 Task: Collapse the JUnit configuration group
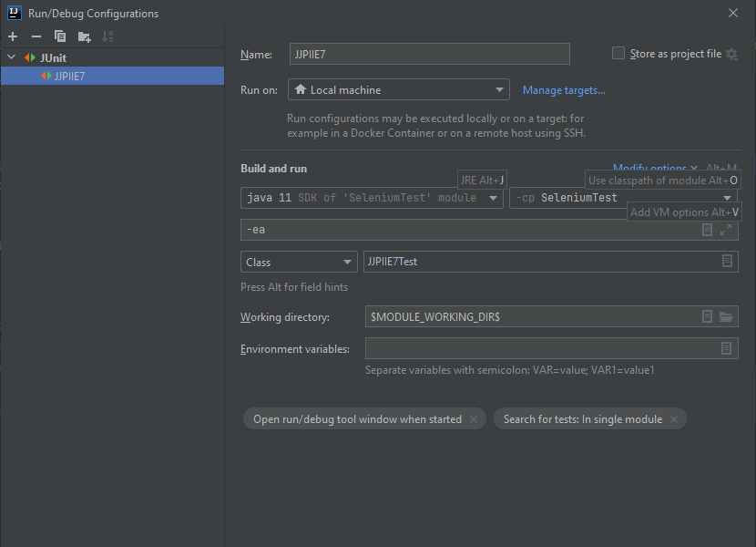12,57
